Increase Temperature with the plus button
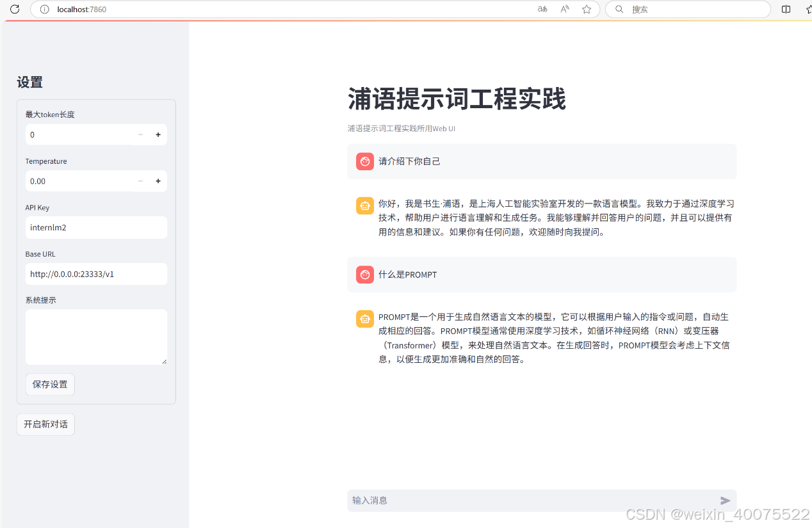The image size is (812, 528). 158,181
